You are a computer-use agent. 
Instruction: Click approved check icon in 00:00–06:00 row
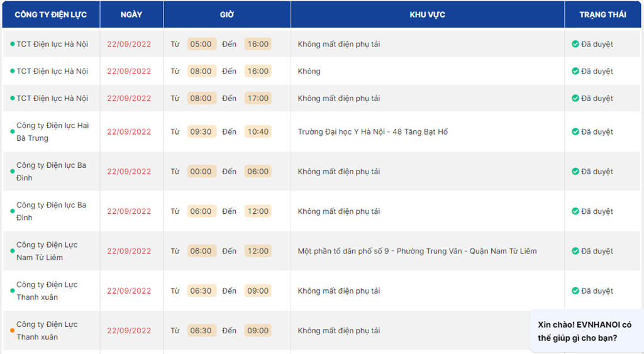coord(575,171)
